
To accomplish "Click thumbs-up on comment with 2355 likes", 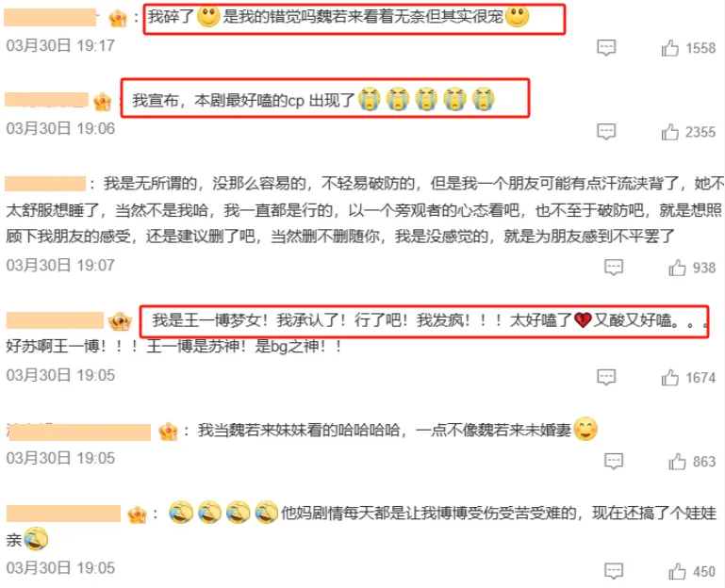I will (x=670, y=132).
